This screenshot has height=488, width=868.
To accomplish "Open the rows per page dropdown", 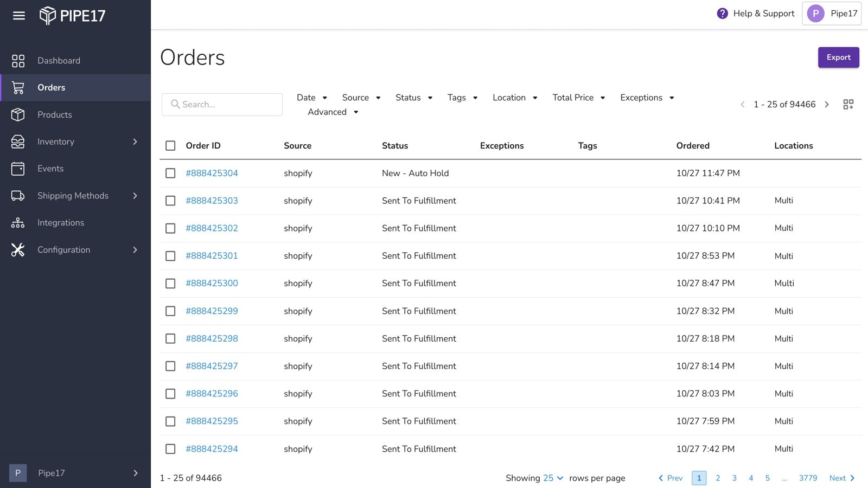I will pos(552,478).
